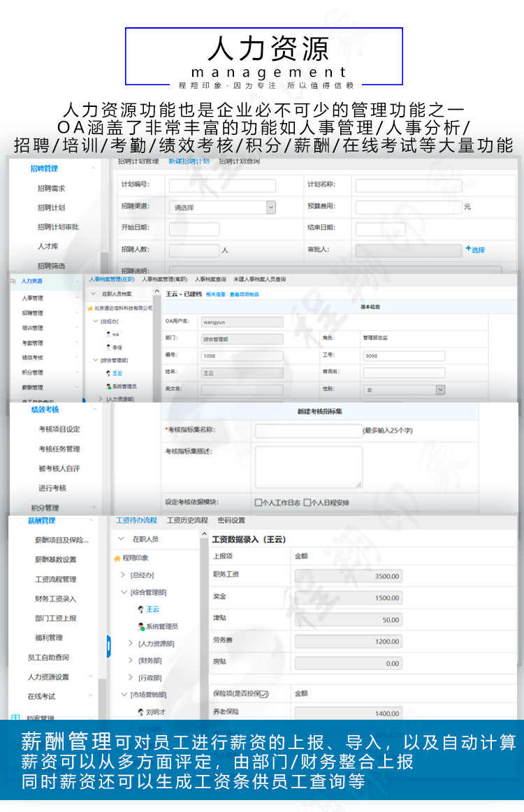Collapse the 在职人员 header in the salary tree

click(x=121, y=539)
